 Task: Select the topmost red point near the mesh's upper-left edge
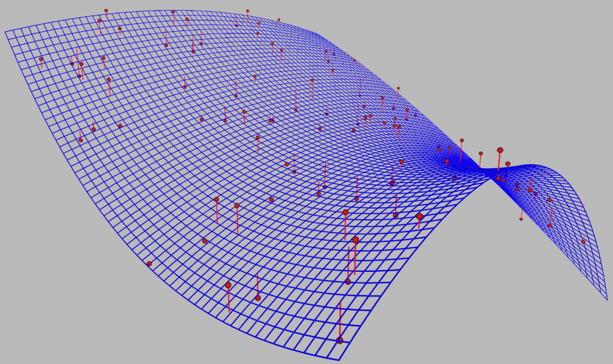click(106, 11)
